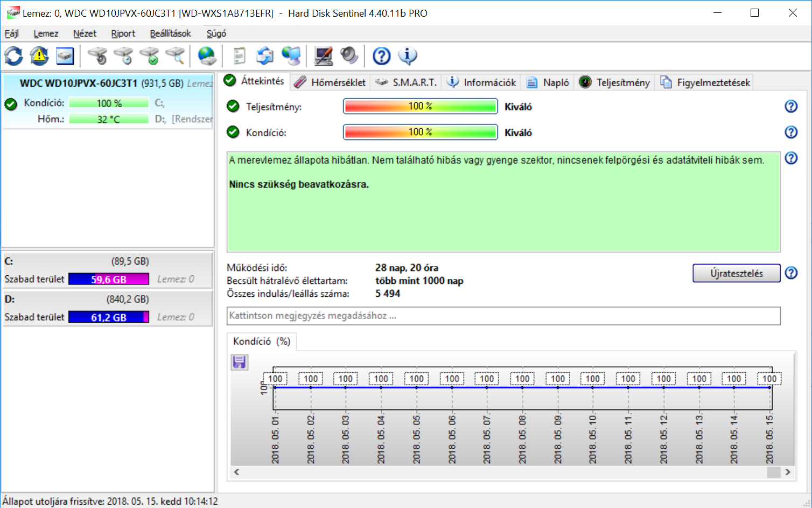Image resolution: width=812 pixels, height=508 pixels.
Task: Switch to the Napló tab
Action: tap(548, 82)
